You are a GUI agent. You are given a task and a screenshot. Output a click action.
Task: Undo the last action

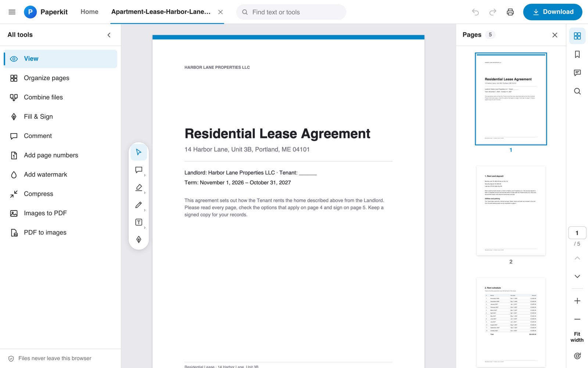pyautogui.click(x=475, y=12)
